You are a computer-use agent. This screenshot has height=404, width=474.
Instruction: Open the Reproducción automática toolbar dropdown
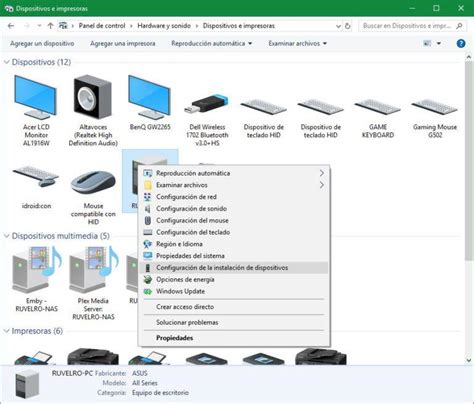point(212,43)
